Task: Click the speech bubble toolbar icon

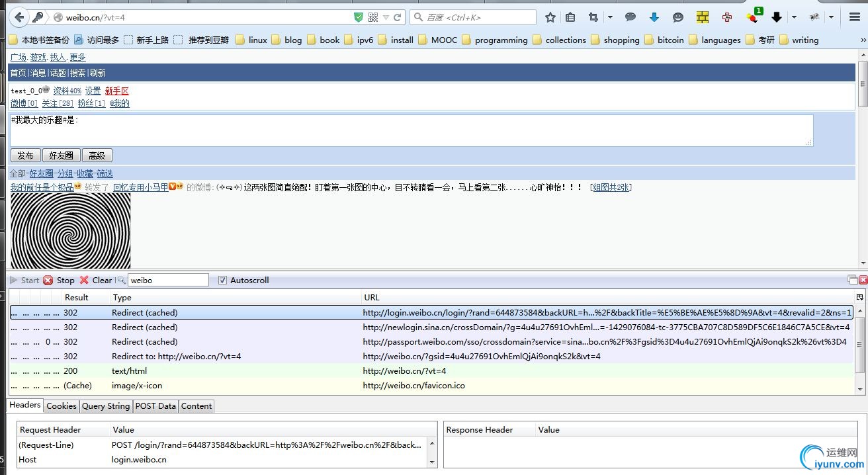Action: [630, 17]
